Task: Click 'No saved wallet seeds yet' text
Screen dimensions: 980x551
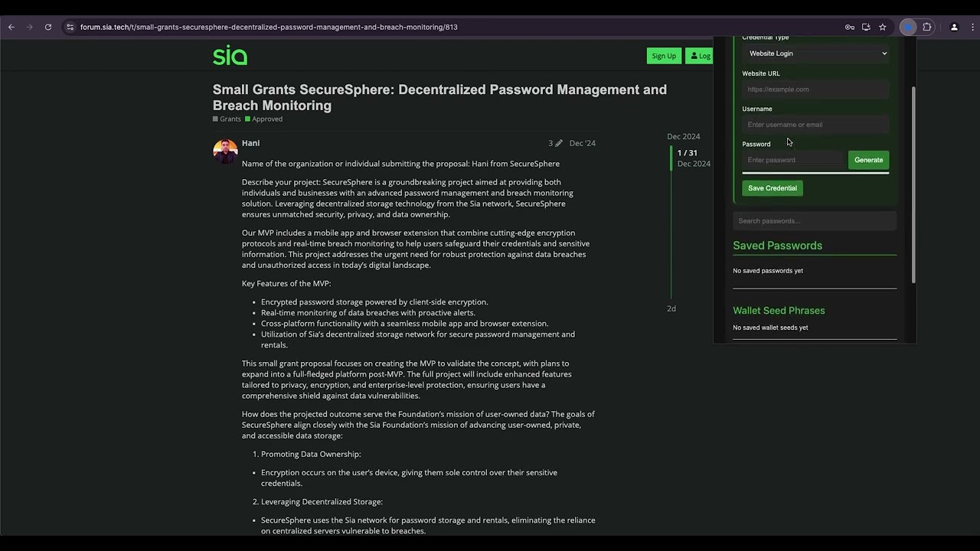Action: (770, 328)
